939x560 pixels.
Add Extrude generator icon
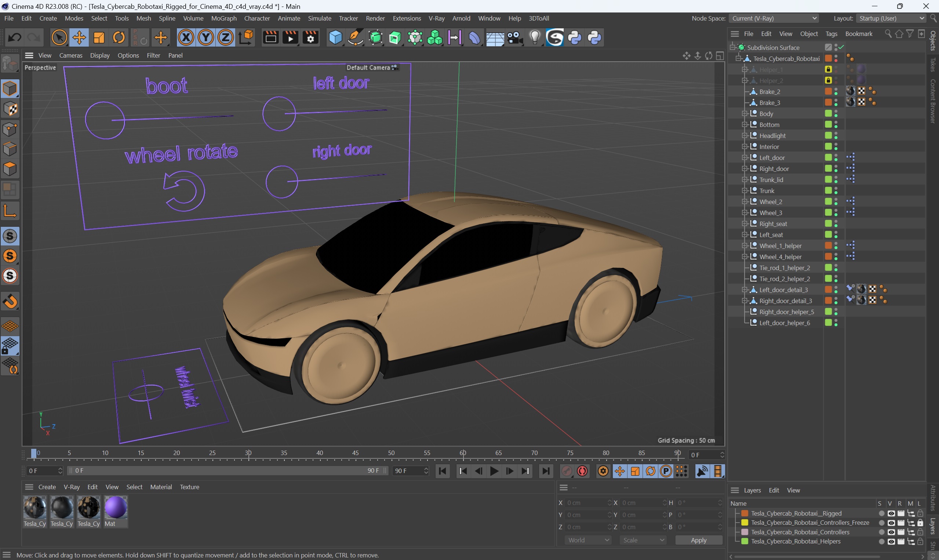[x=395, y=38]
